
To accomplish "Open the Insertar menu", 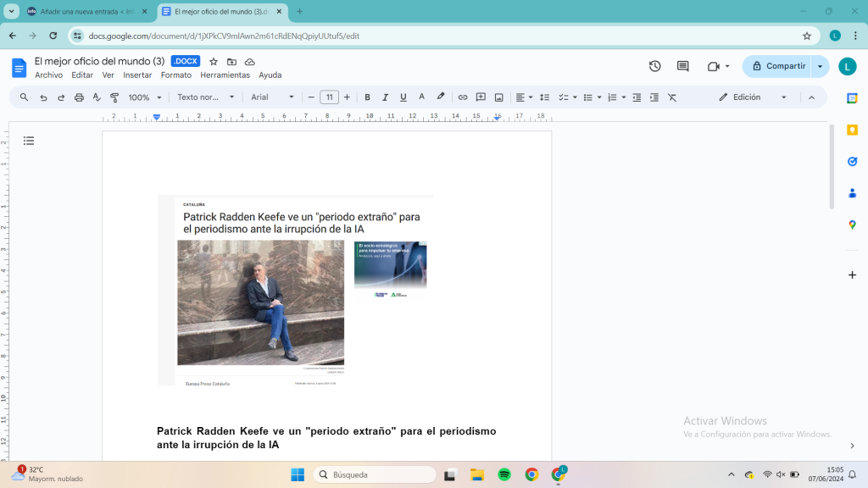I will [x=137, y=75].
